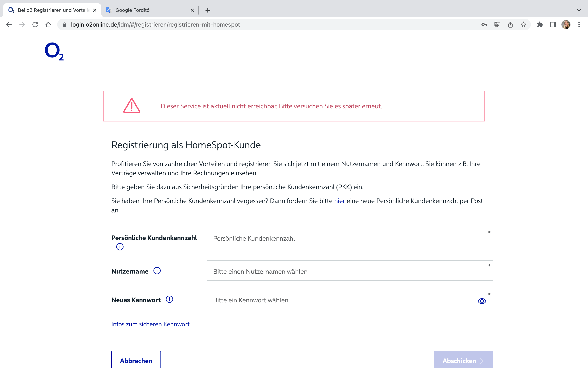The width and height of the screenshot is (588, 368).
Task: Toggle password visibility eye icon
Action: pos(482,301)
